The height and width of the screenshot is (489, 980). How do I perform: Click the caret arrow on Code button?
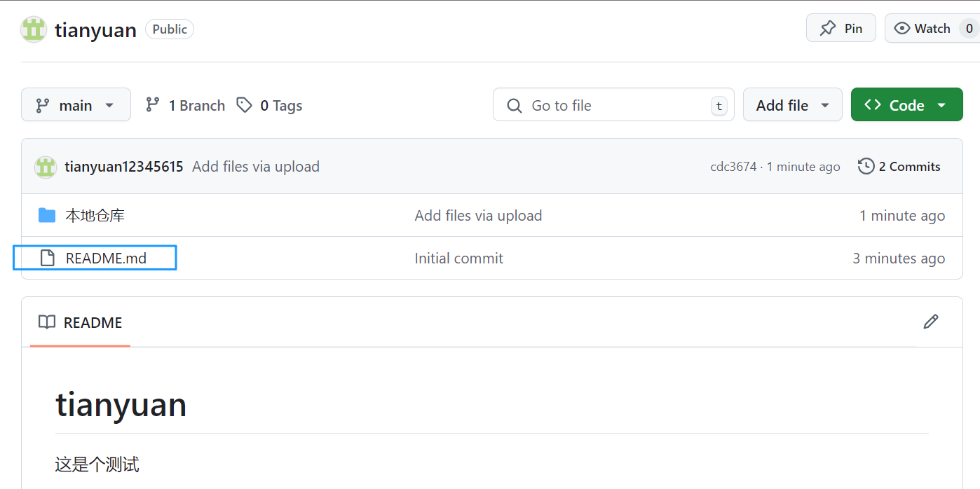(941, 105)
